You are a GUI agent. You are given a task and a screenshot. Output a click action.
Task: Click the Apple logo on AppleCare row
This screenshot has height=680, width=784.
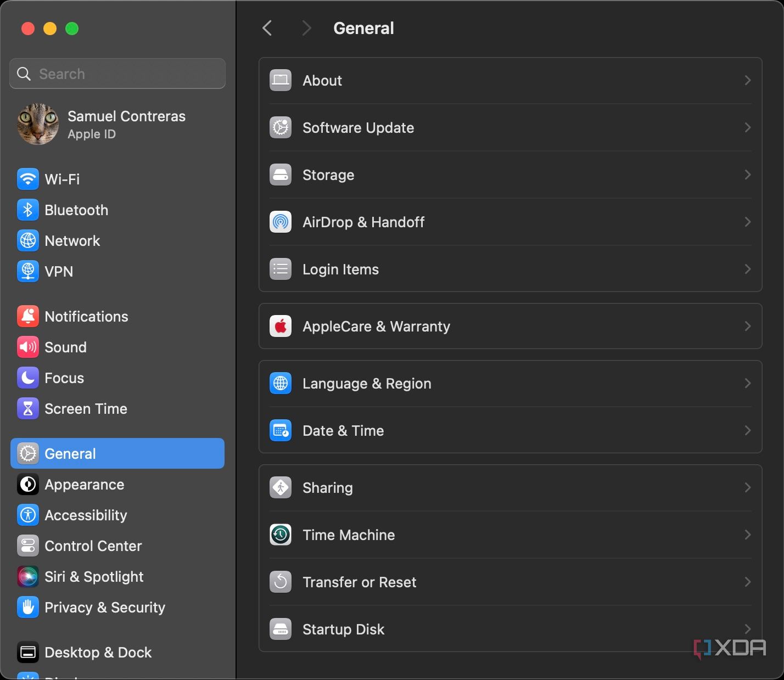point(280,326)
